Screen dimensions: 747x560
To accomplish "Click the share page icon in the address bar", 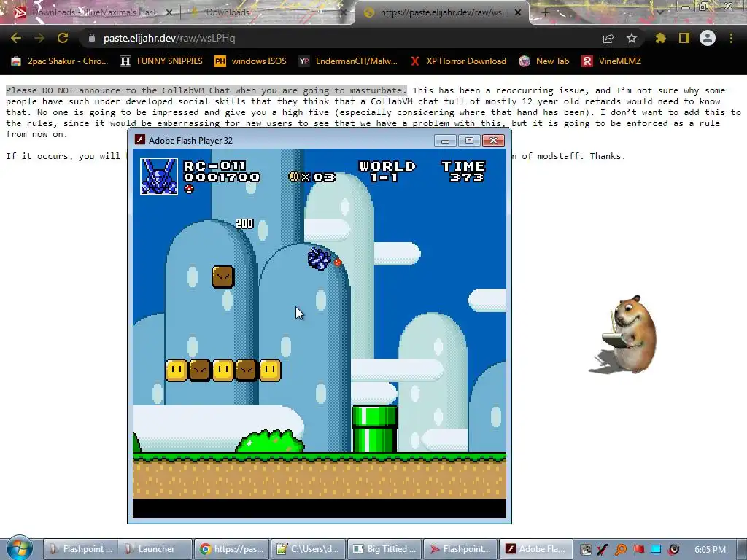I will point(608,38).
